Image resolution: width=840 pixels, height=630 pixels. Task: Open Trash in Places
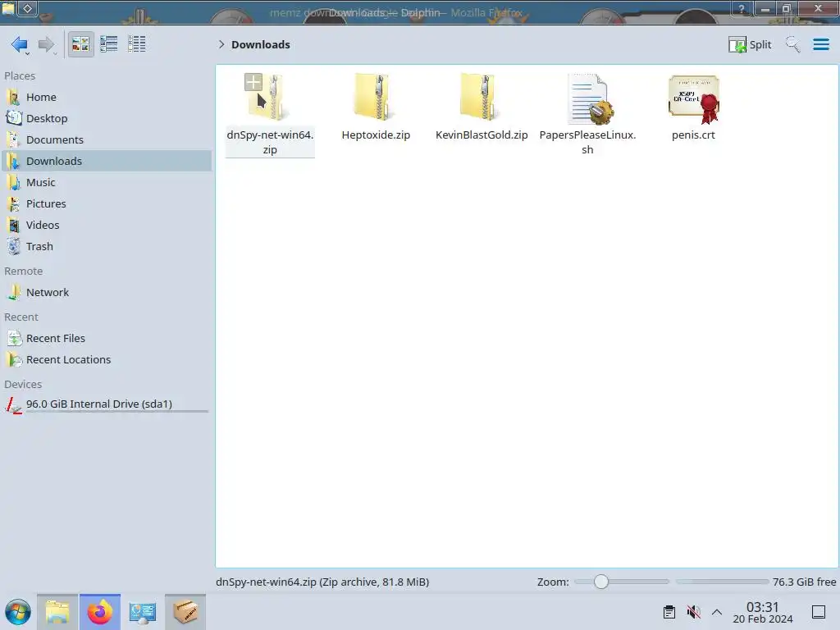[x=106, y=247]
